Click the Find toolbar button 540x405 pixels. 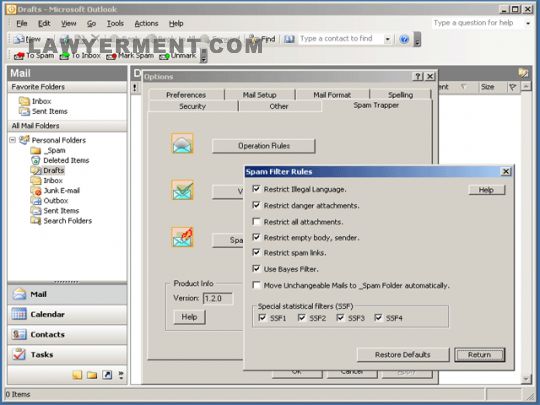[262, 39]
